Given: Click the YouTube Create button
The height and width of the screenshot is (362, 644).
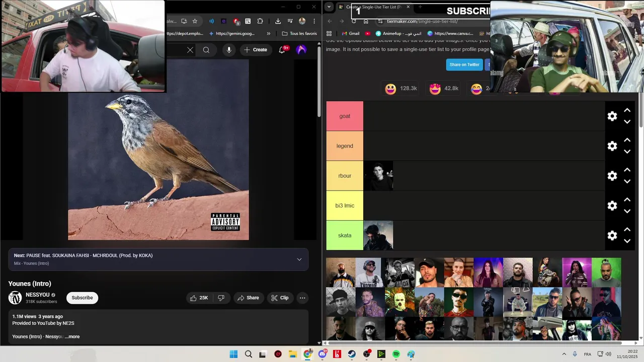Looking at the screenshot, I should pyautogui.click(x=256, y=50).
